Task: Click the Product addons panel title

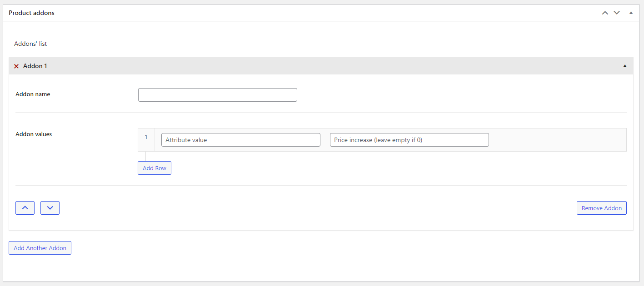Action: click(31, 13)
